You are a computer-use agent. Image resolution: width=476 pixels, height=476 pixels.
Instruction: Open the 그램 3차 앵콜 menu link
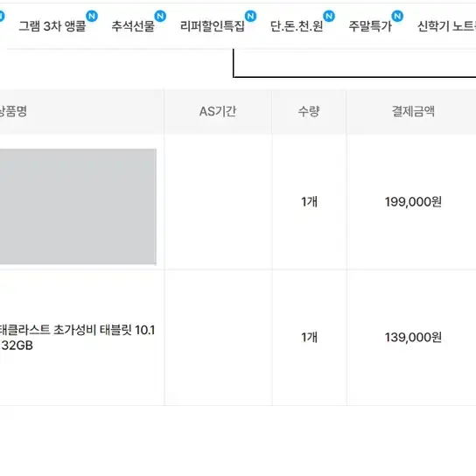[x=52, y=26]
